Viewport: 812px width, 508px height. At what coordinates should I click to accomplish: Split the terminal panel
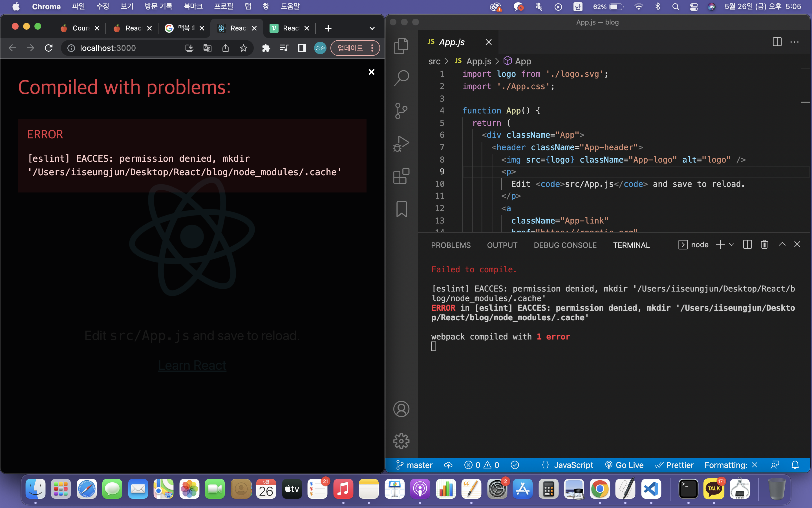747,245
